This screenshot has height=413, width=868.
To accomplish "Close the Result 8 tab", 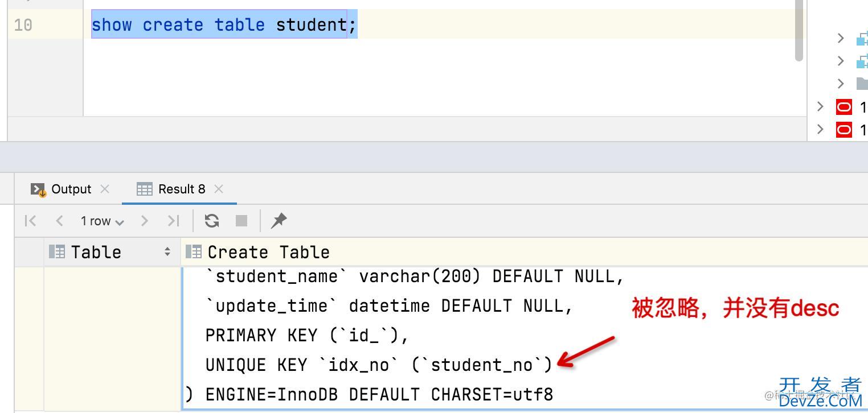I will tap(219, 189).
